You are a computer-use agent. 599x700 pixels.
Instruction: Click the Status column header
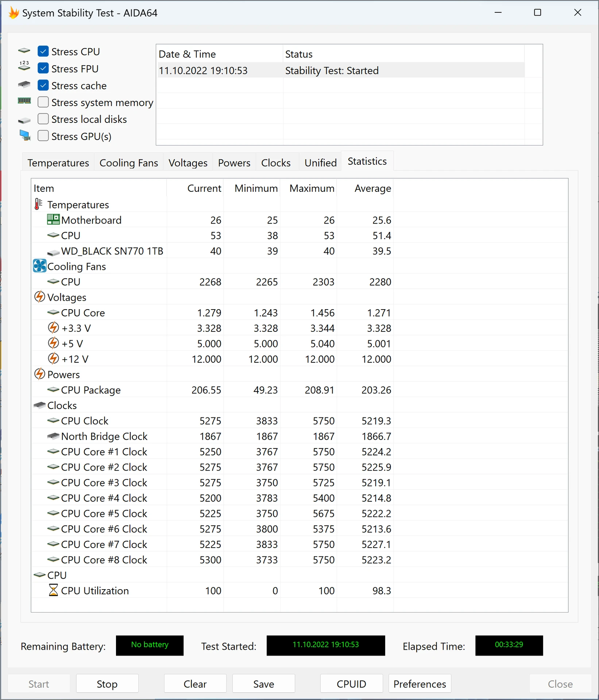(x=404, y=54)
